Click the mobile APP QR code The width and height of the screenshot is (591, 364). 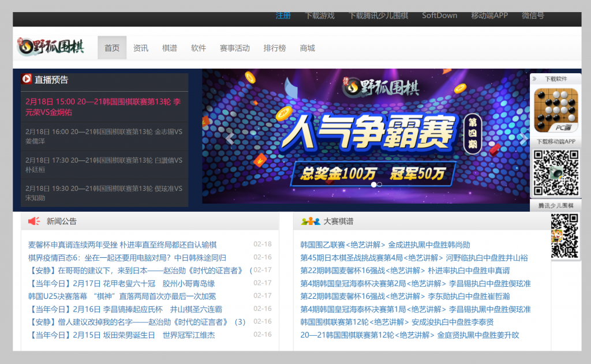[x=556, y=172]
